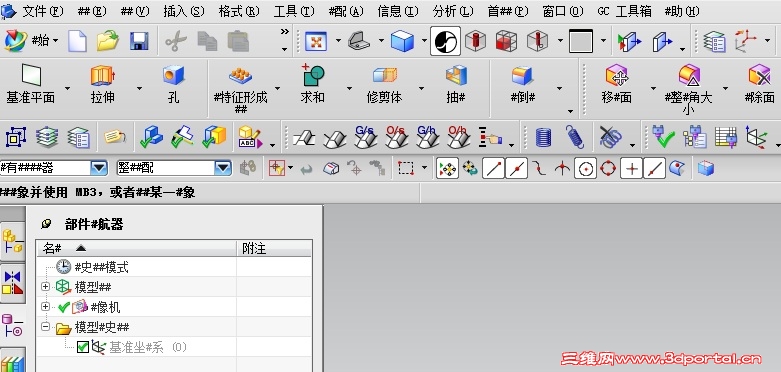The image size is (781, 372).
Task: Click the shell tool icon labeled 抽#
Action: pyautogui.click(x=456, y=84)
